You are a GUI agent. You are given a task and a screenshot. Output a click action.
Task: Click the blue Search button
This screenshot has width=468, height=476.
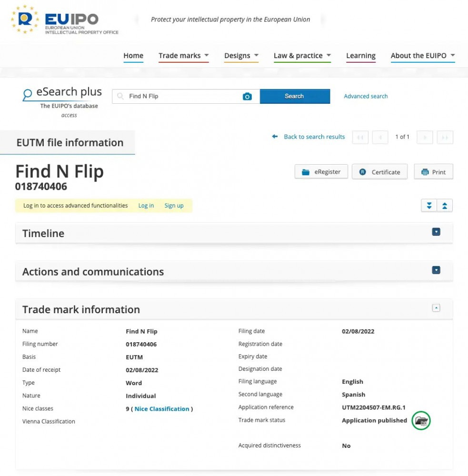coord(295,96)
